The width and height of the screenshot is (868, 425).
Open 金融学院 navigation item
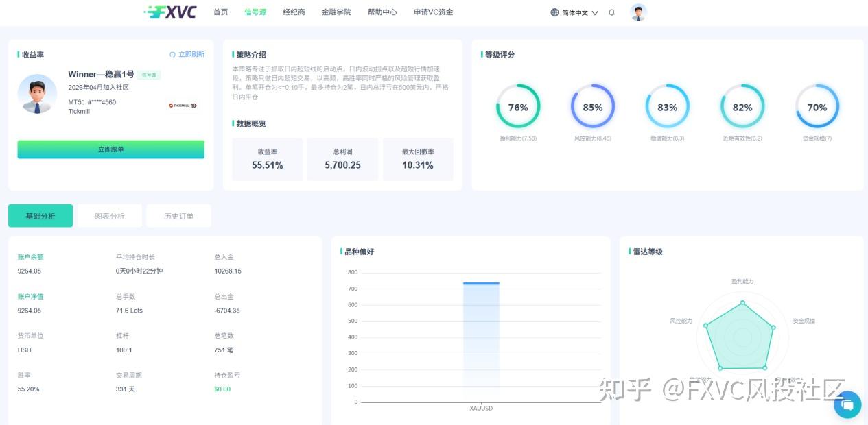coord(336,12)
